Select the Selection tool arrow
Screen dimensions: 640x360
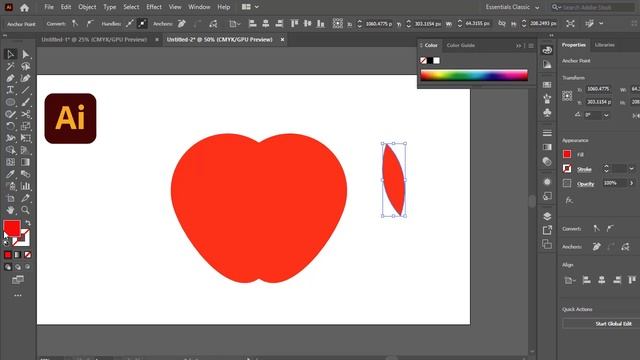click(11, 54)
